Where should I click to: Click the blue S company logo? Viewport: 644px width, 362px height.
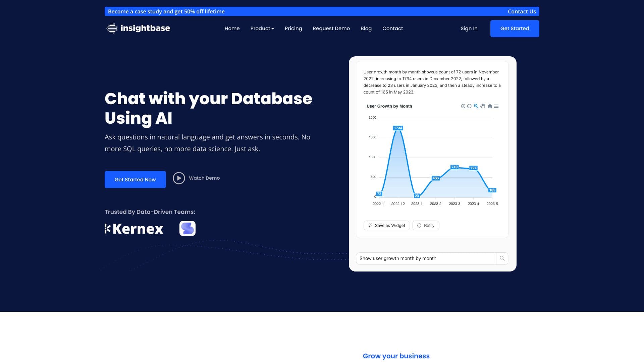tap(187, 228)
